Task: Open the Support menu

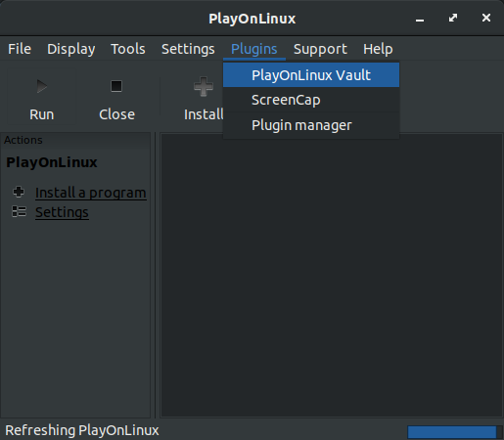Action: coord(320,49)
